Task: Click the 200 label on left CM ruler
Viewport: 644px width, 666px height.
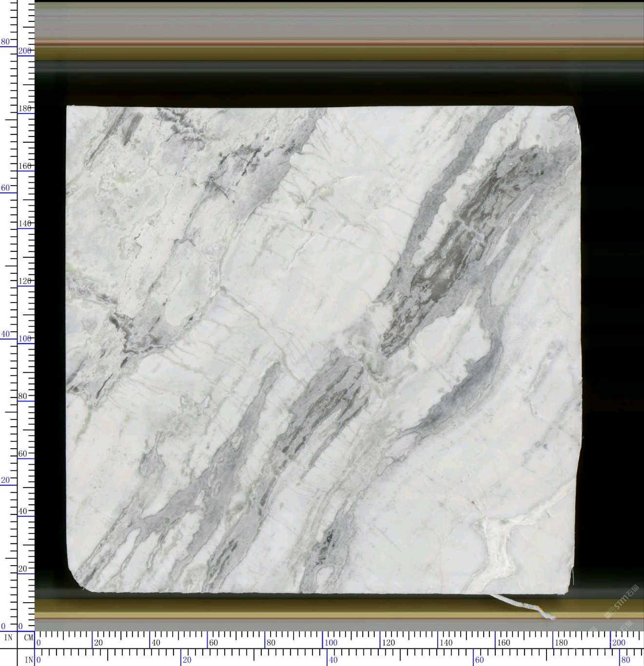Action: pos(25,51)
